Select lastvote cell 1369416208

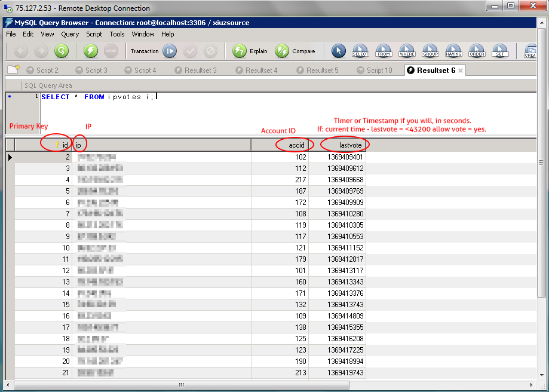337,339
